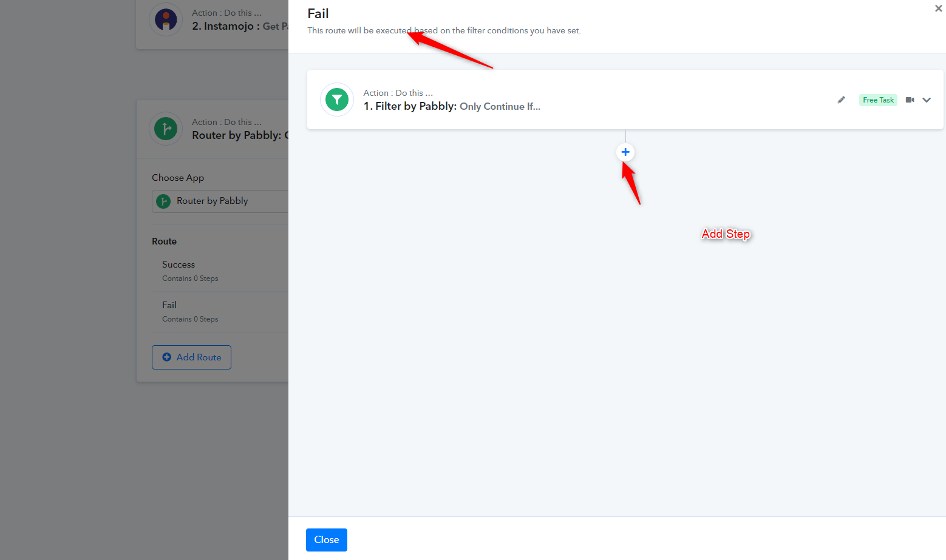Open the Instamojo step card
Image resolution: width=946 pixels, height=560 pixels.
213,24
